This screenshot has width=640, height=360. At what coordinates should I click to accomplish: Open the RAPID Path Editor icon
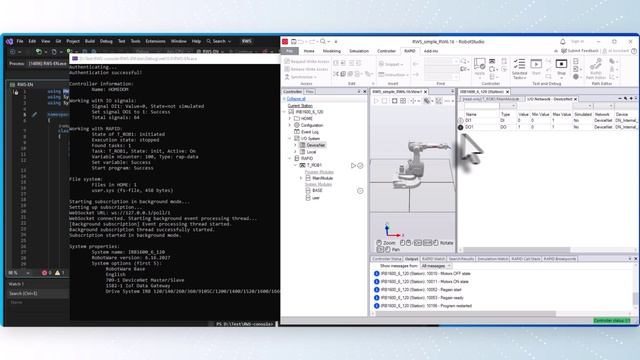click(x=596, y=64)
